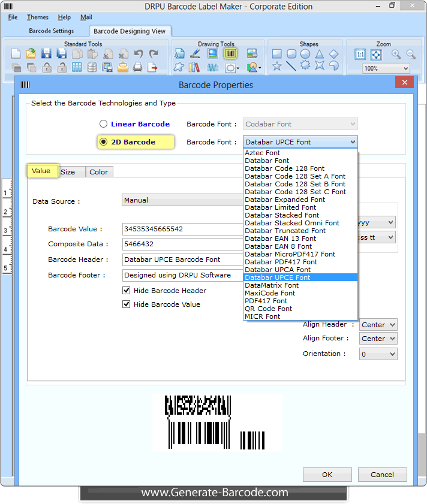427x504 pixels.
Task: Open the Themes menu
Action: pyautogui.click(x=38, y=17)
